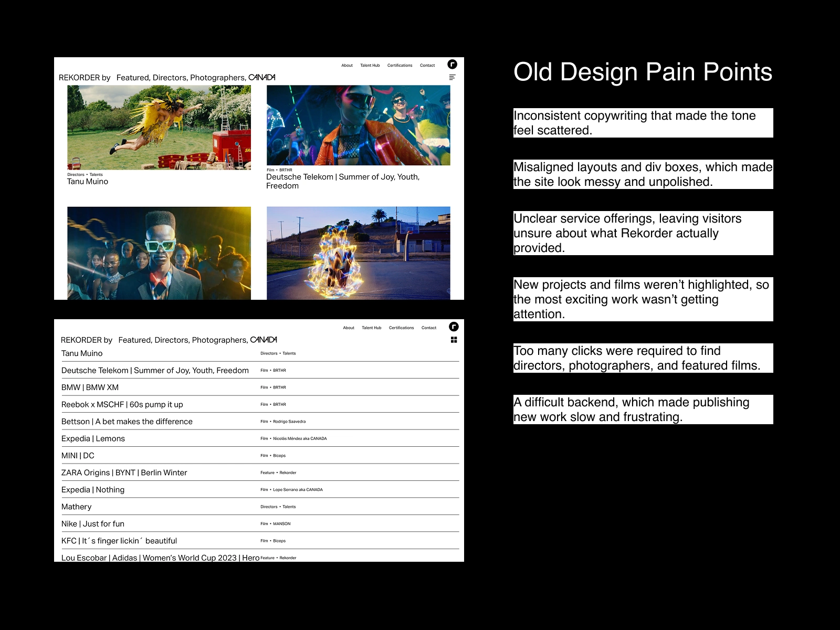Select the Featured filter in the grid-view screenshot
This screenshot has height=630, width=840.
tap(133, 78)
